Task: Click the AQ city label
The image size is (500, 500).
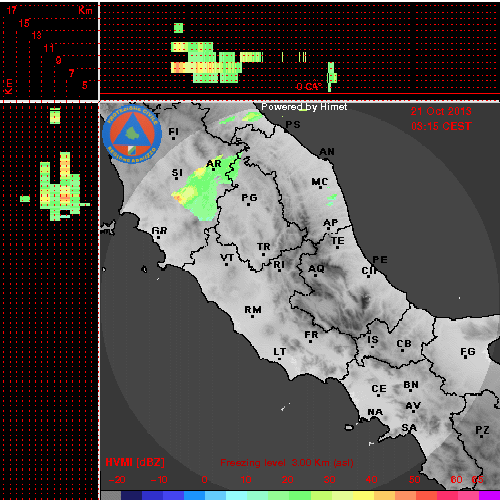Action: 316,269
